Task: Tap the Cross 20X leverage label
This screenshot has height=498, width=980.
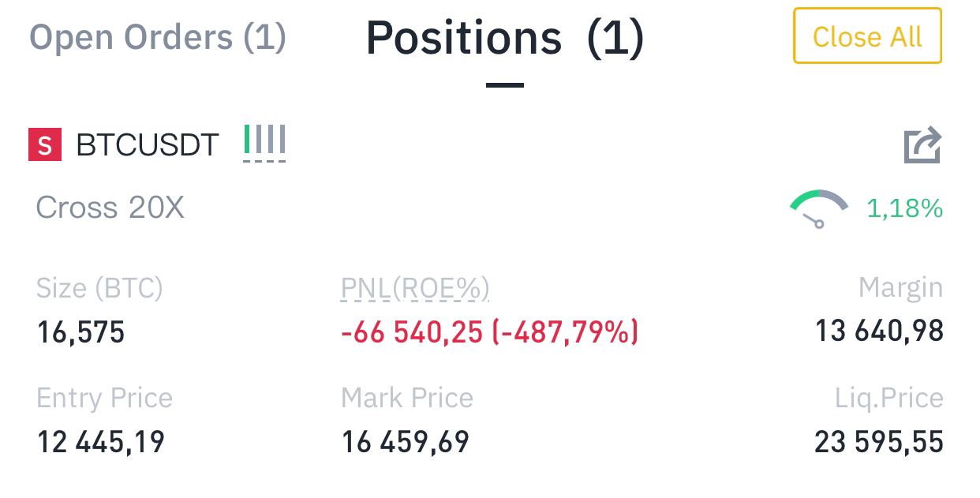Action: pyautogui.click(x=110, y=208)
